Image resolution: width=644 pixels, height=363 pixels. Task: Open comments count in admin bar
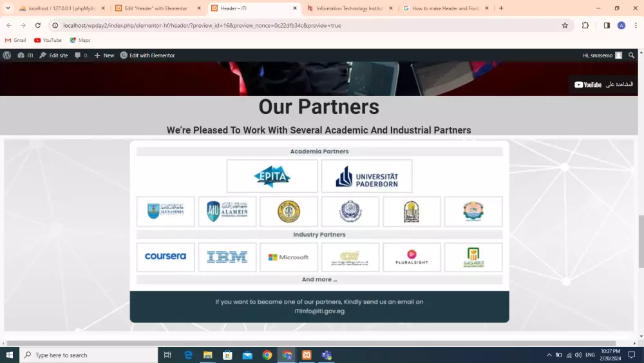click(81, 55)
